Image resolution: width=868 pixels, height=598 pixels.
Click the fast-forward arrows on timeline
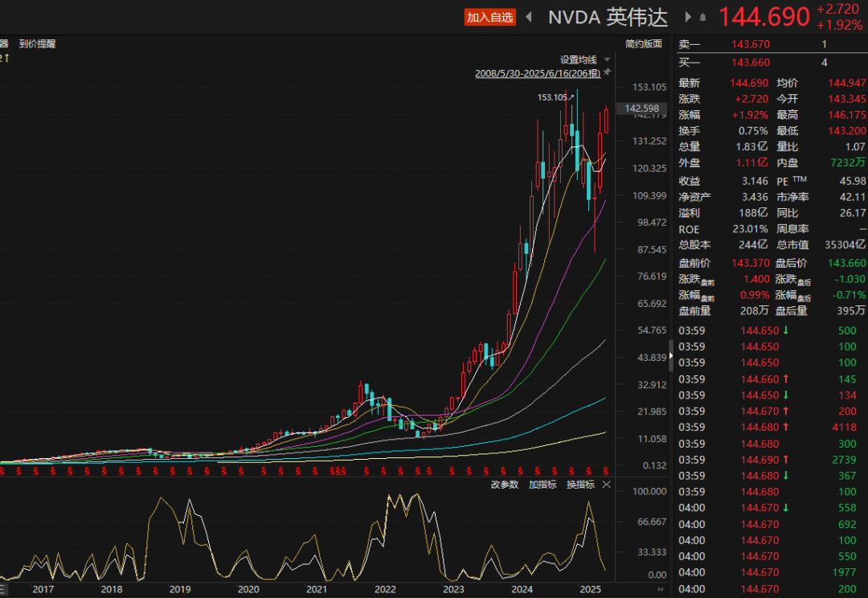(660, 589)
